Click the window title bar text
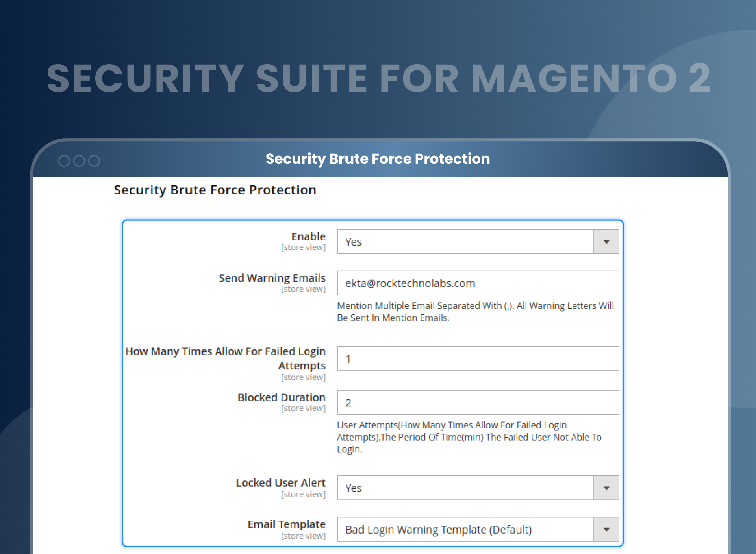756x554 pixels. [378, 159]
